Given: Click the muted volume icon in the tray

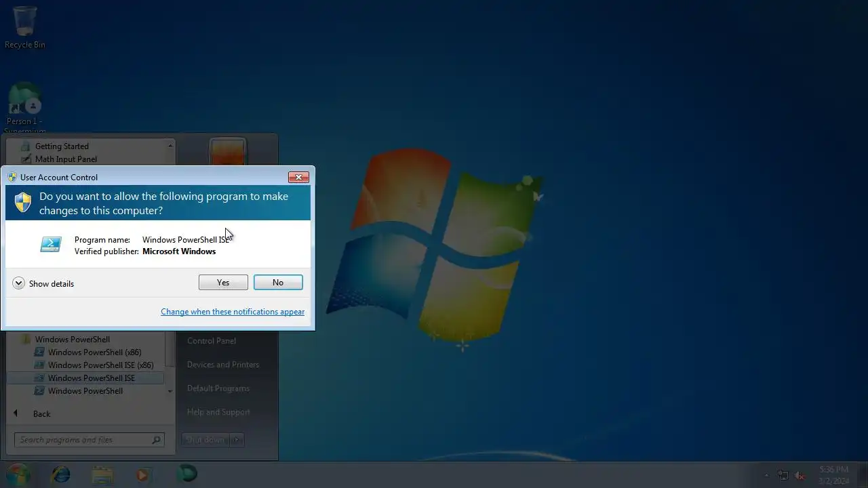Looking at the screenshot, I should pyautogui.click(x=800, y=476).
